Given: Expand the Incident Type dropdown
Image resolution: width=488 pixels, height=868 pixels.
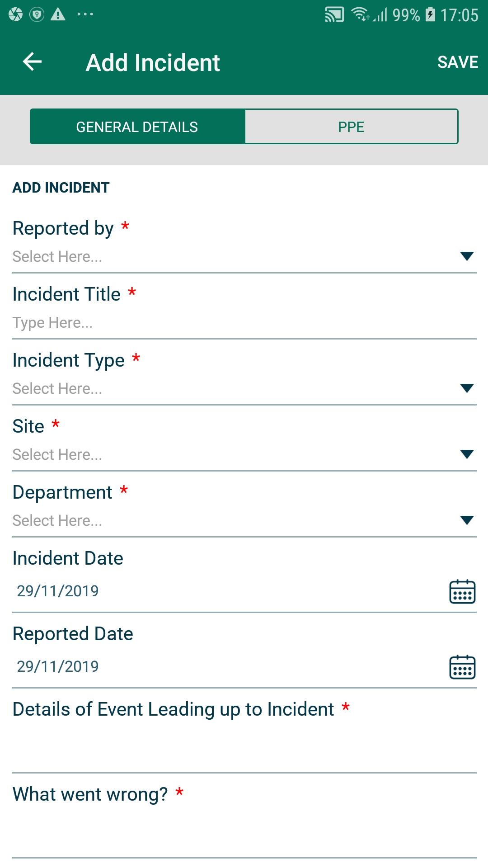Looking at the screenshot, I should [244, 388].
